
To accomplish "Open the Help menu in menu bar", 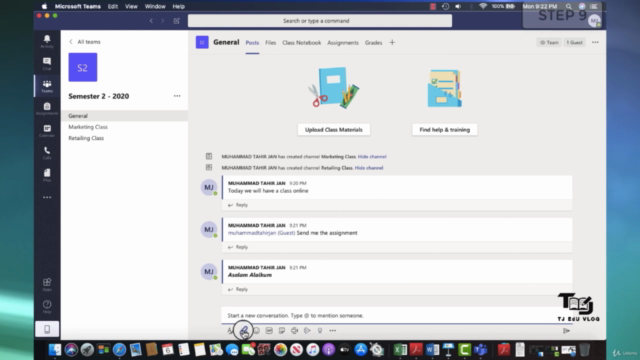I will coord(178,7).
